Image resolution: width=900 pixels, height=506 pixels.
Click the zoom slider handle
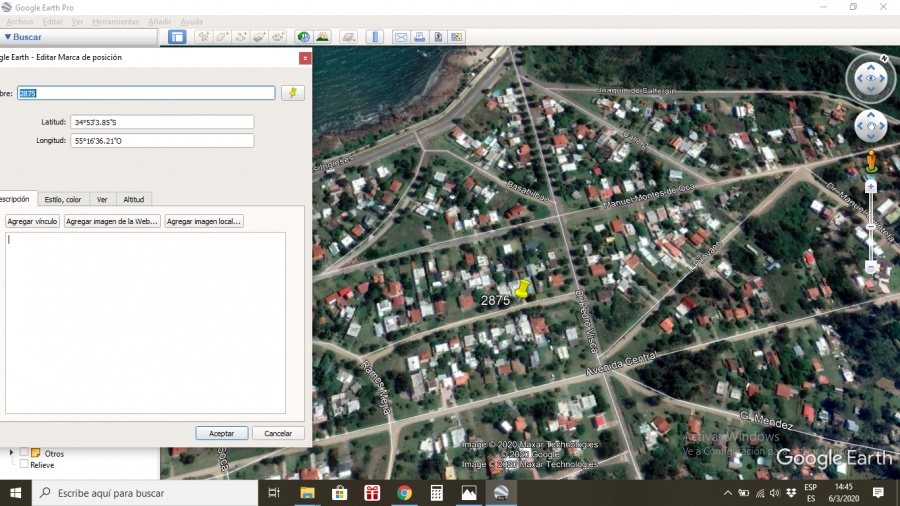pyautogui.click(x=871, y=227)
